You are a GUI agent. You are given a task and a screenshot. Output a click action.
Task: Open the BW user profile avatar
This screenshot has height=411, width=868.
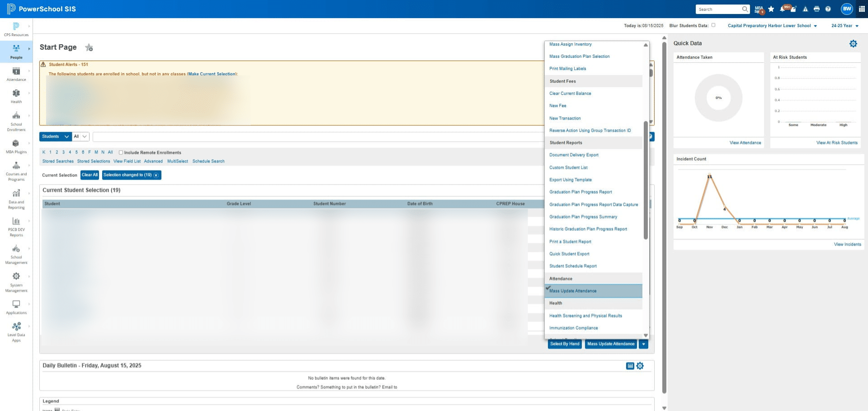[x=847, y=9]
